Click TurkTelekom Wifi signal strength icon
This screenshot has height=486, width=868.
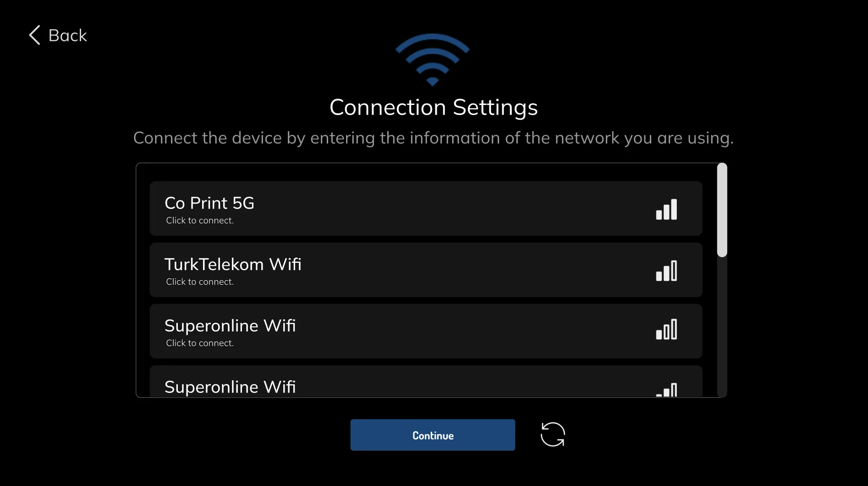tap(666, 271)
